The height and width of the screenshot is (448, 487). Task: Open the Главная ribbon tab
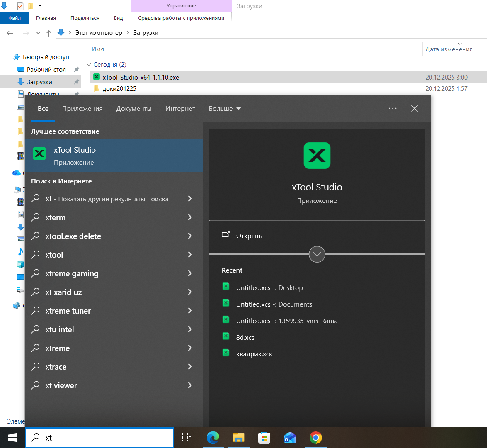pos(46,18)
